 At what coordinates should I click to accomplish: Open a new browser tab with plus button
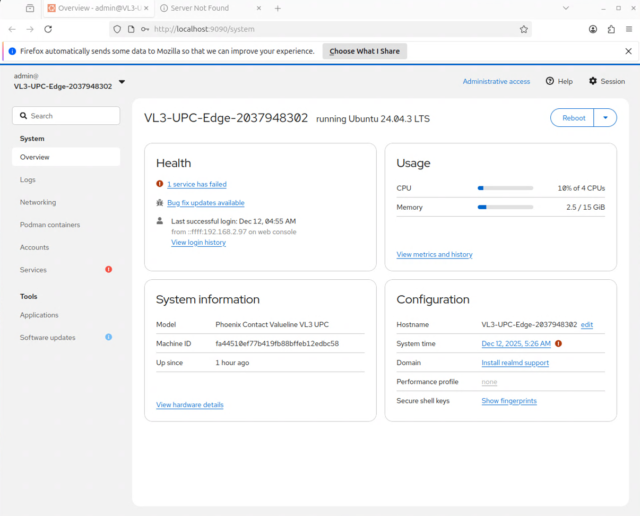[277, 8]
